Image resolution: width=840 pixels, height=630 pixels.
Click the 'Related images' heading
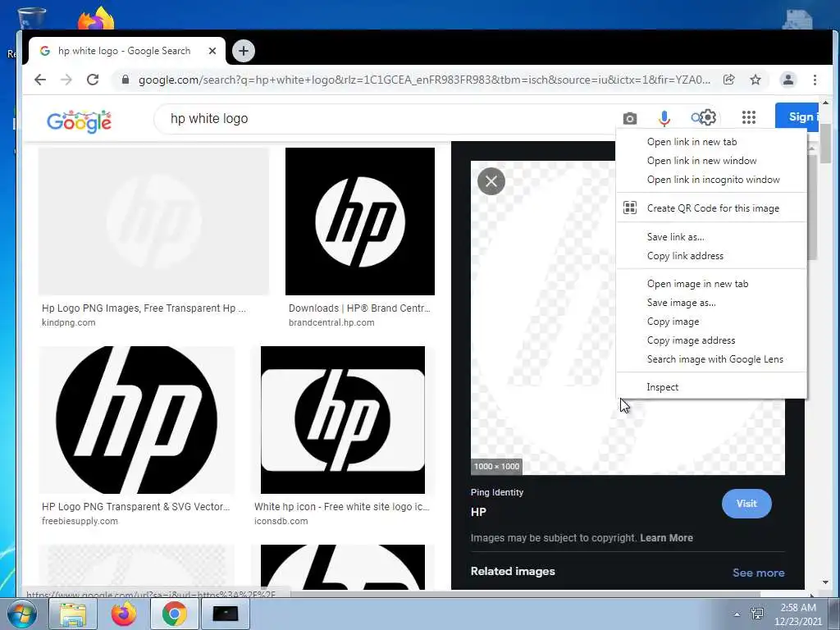(513, 571)
